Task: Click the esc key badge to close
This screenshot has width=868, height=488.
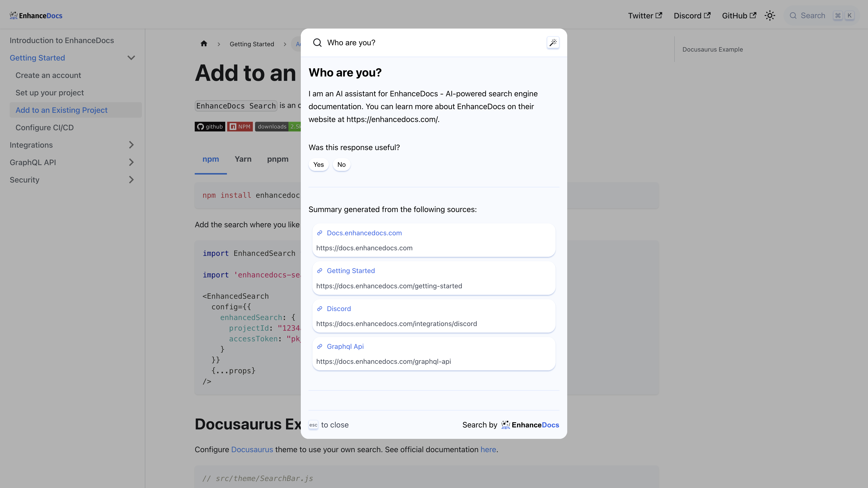Action: tap(313, 425)
